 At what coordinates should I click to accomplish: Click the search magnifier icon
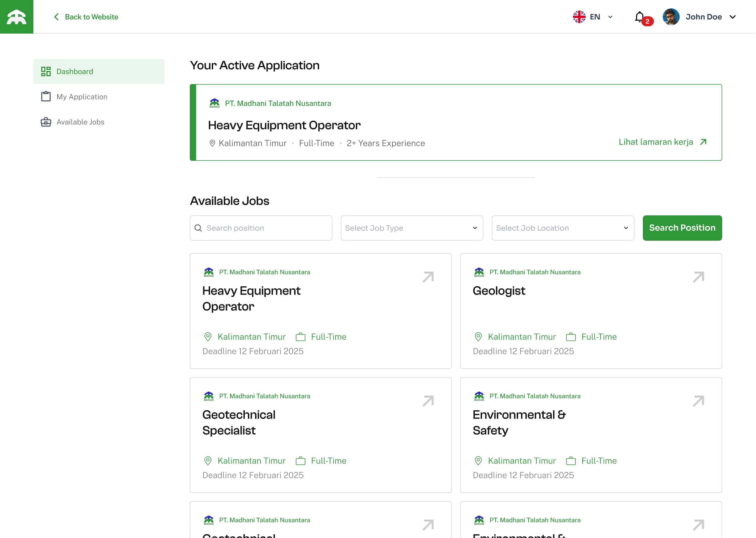point(198,228)
